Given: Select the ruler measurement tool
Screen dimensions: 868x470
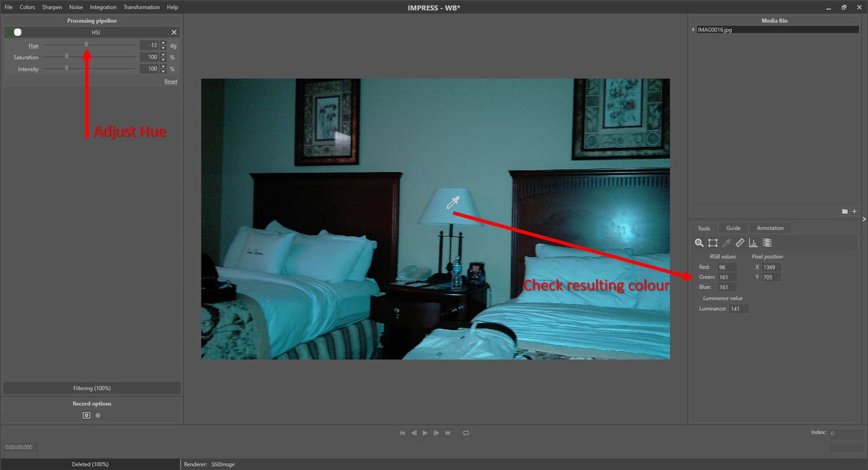Looking at the screenshot, I should click(740, 243).
